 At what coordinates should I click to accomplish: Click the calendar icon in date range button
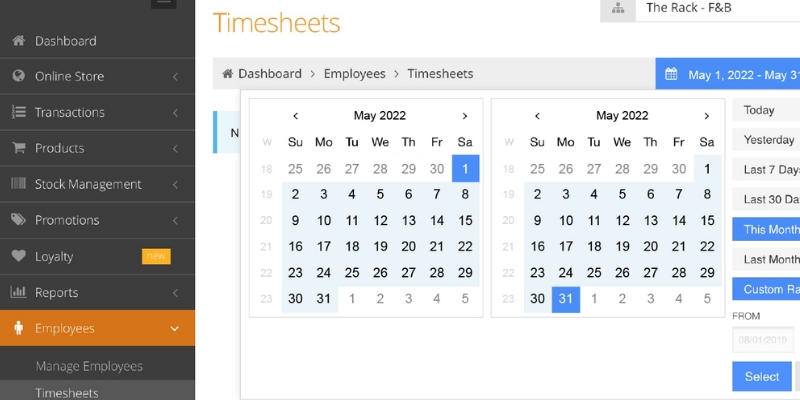671,75
